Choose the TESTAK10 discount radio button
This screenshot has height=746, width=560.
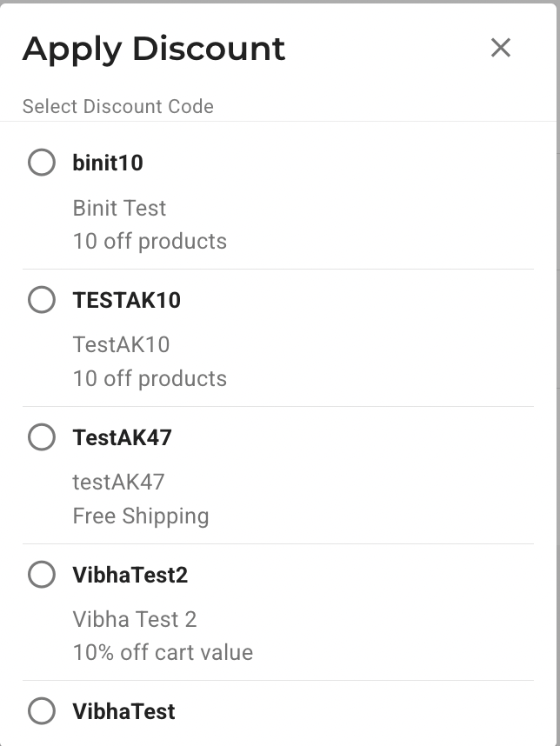42,300
